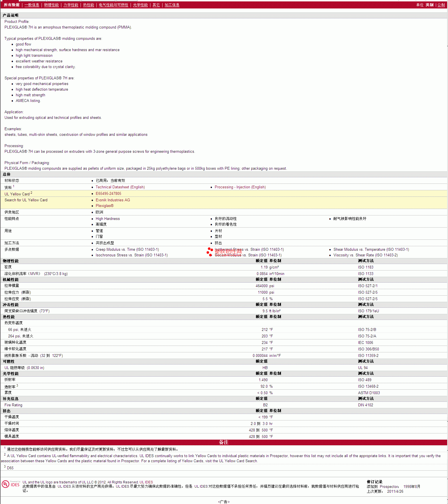Click the 玻璃转化温度 row label
Viewport: 448px width, 504px height.
(15, 342)
